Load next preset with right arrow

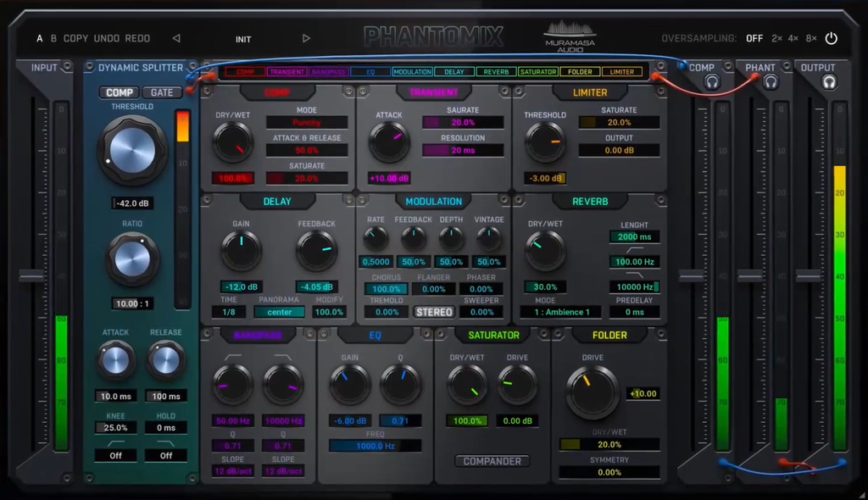tap(306, 38)
